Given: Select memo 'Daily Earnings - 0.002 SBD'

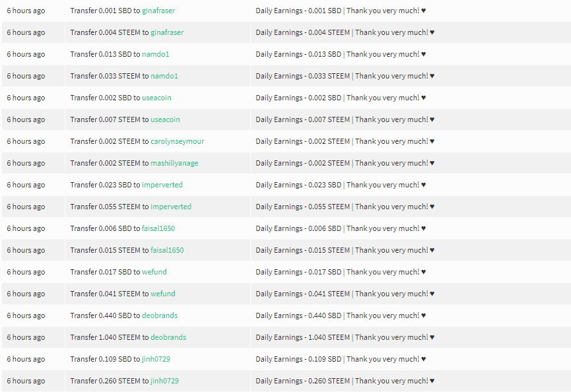Looking at the screenshot, I should tap(298, 98).
